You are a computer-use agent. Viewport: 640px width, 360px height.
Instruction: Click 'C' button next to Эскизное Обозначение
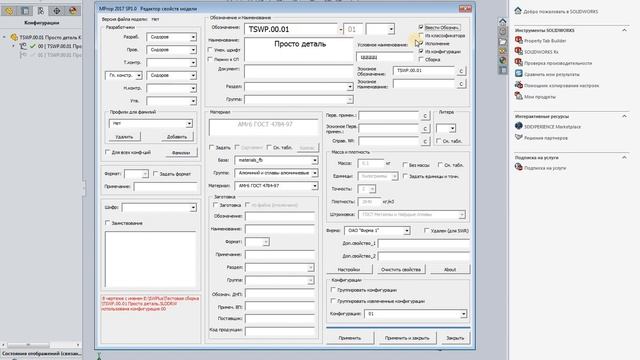click(x=461, y=71)
